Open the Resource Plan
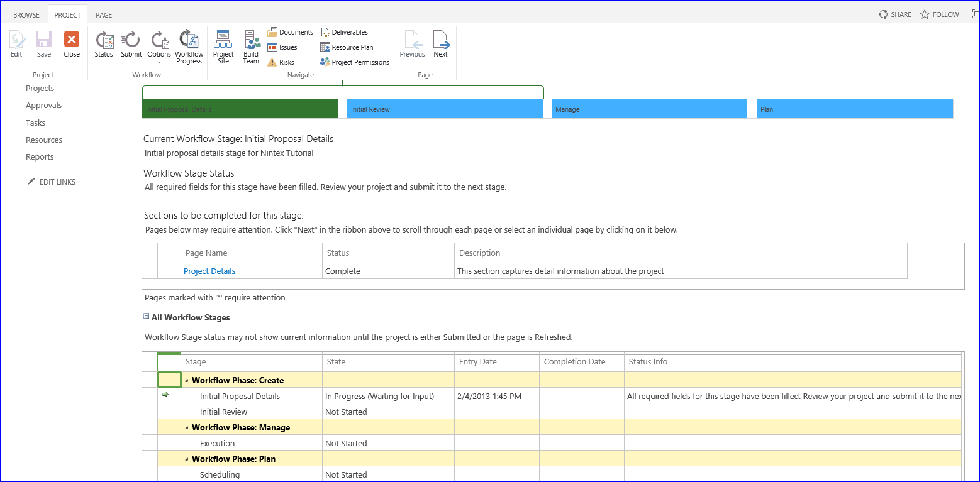The image size is (980, 482). point(347,47)
